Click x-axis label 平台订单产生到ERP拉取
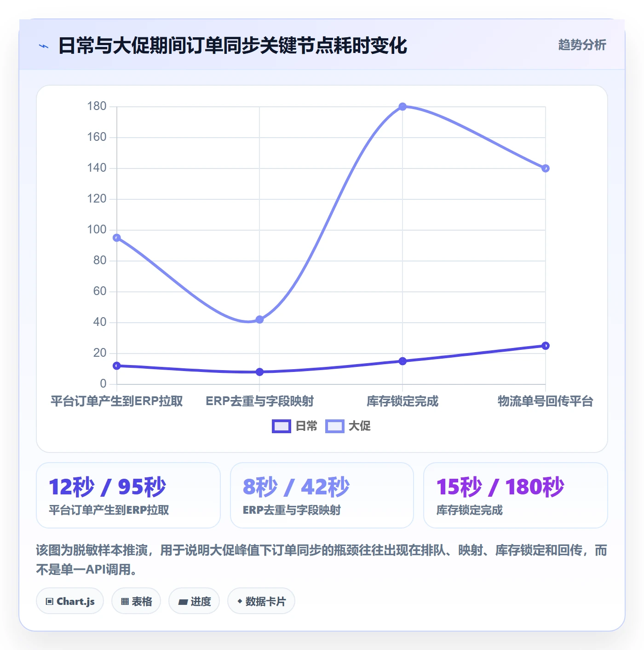The image size is (644, 650). 117,401
